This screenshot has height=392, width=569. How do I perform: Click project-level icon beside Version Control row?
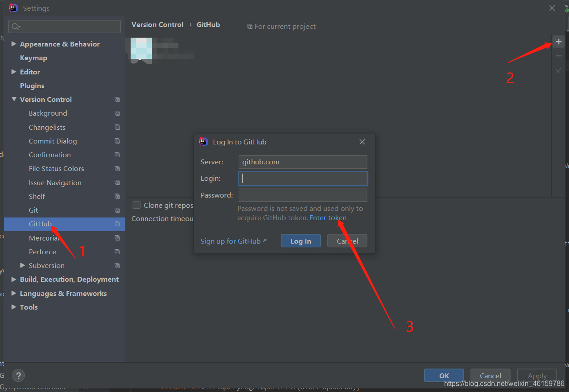pos(117,100)
